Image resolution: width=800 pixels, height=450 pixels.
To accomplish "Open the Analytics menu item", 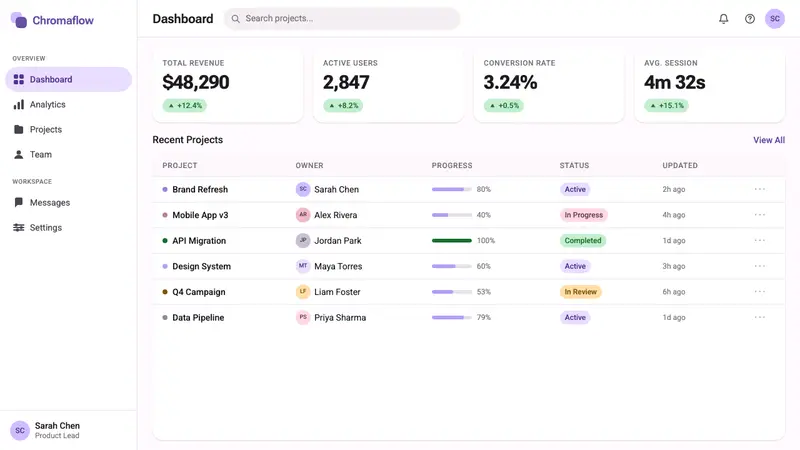I will [68, 105].
